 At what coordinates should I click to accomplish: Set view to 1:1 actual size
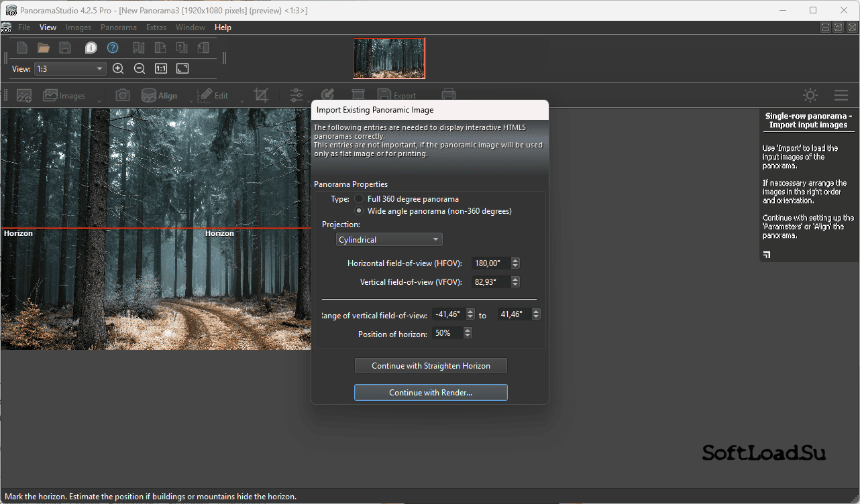[161, 68]
